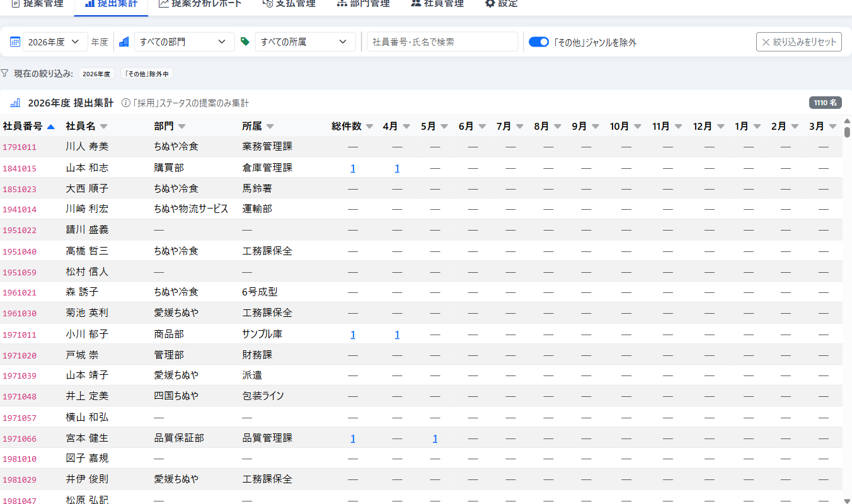Click the 1110 名 count badge

[x=826, y=103]
